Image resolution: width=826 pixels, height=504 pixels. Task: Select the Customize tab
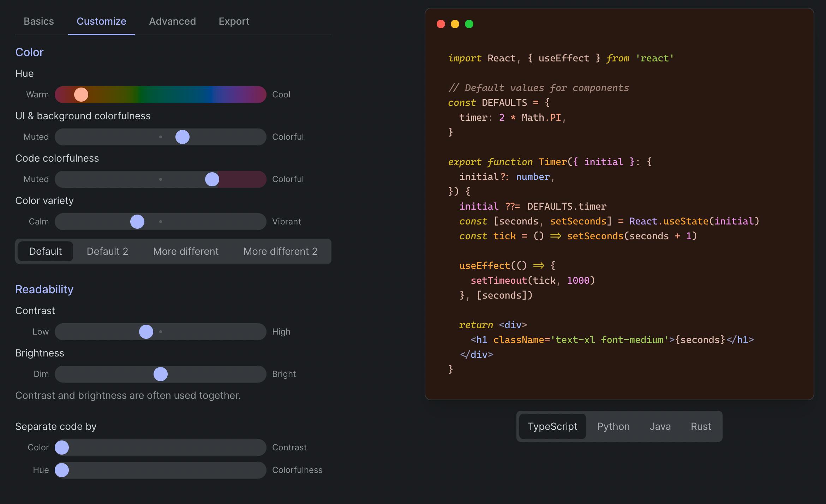pyautogui.click(x=101, y=21)
